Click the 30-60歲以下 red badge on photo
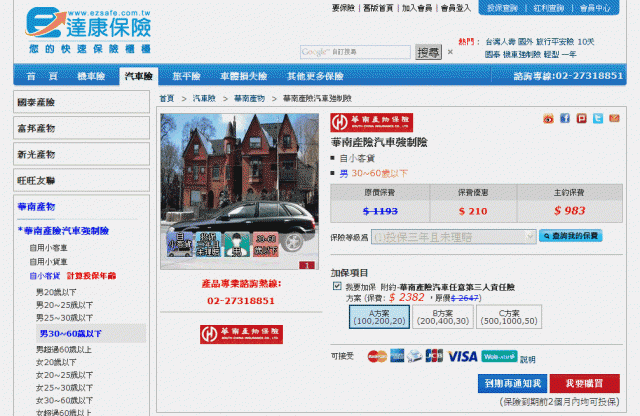Screen dimensions: 640x416 tap(265, 245)
